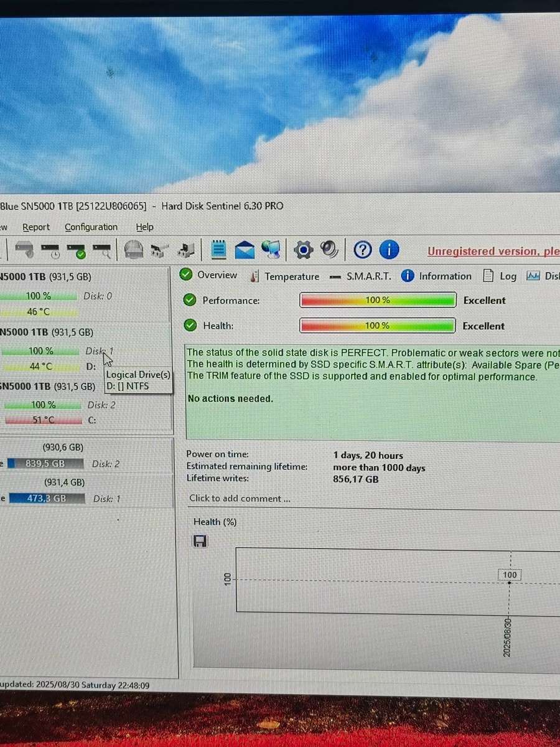Open the report notepad icon on toolbar
560x747 pixels.
[x=219, y=249]
